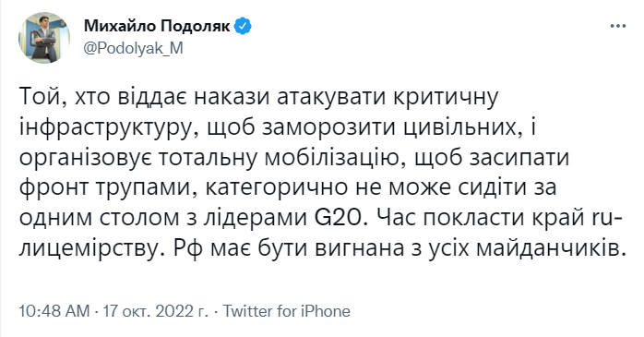Open the Михайло Подоляк display name link
This screenshot has width=644, height=337.
pos(157,26)
